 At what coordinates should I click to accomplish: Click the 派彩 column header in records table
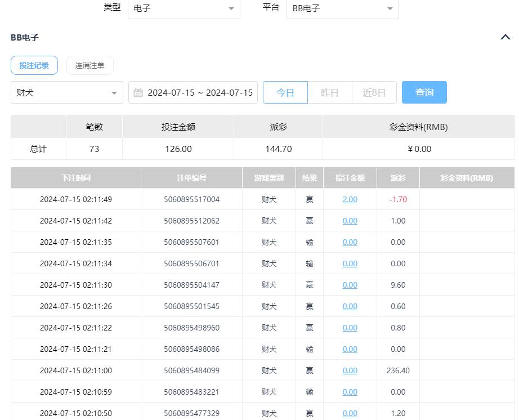pyautogui.click(x=397, y=178)
